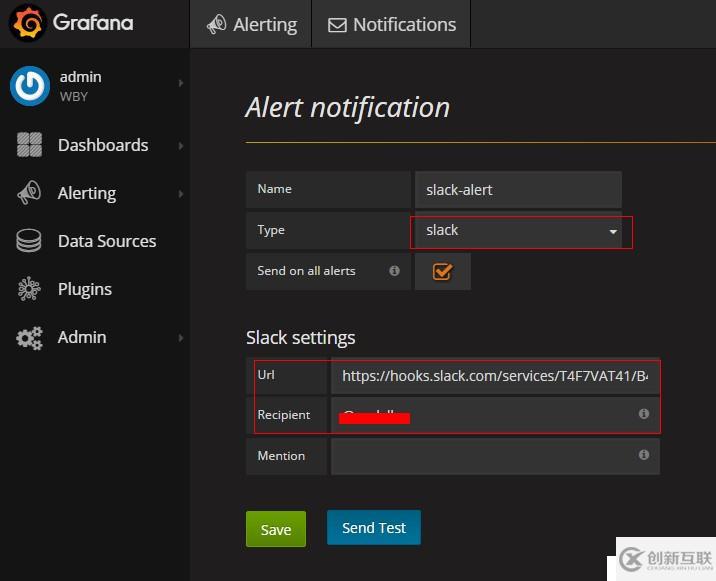Expand the Admin submenu arrow
Screen dimensions: 716x581
pos(181,338)
